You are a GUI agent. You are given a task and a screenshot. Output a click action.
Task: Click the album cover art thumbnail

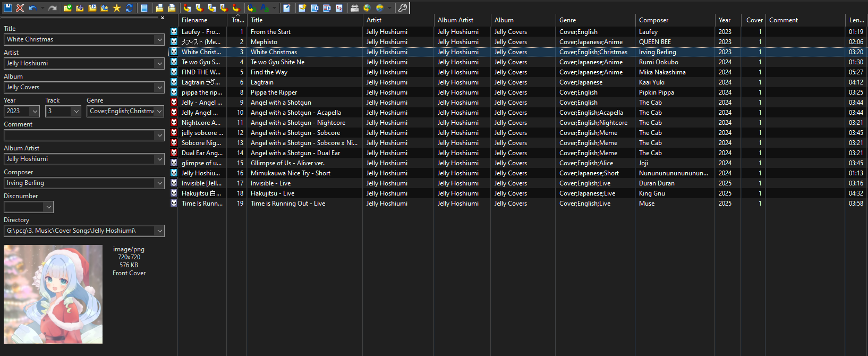coord(53,294)
